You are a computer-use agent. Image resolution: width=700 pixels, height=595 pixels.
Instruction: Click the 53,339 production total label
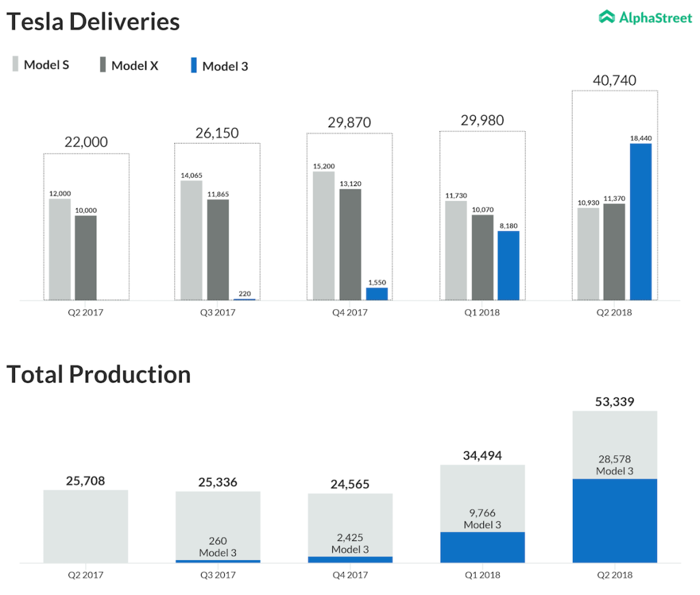(615, 402)
